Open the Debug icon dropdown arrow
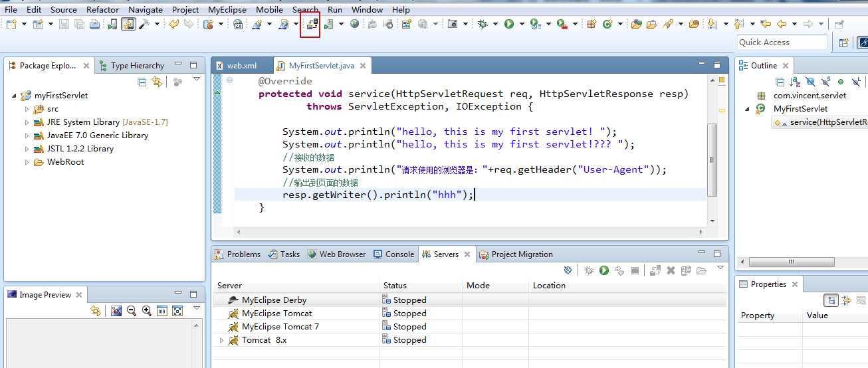The image size is (868, 368). click(496, 24)
